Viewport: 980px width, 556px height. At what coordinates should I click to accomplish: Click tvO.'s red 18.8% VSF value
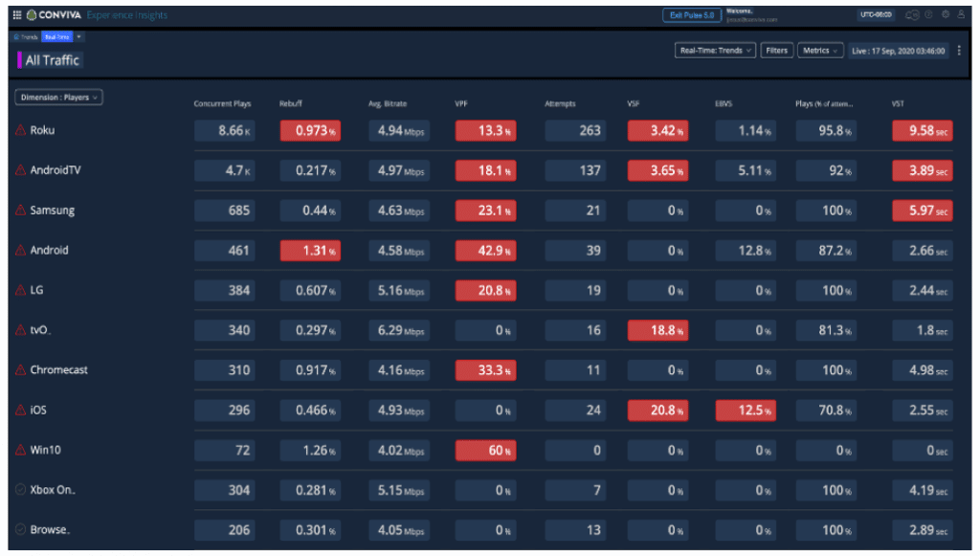pos(658,330)
